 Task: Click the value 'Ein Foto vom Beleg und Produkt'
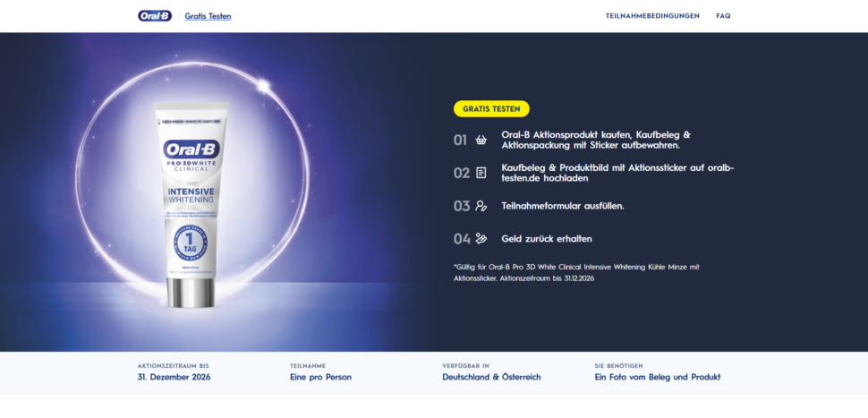tap(658, 377)
